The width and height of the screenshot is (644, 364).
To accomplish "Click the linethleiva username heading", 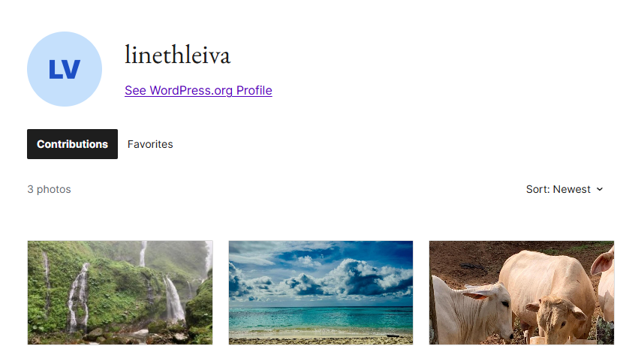I will click(177, 55).
